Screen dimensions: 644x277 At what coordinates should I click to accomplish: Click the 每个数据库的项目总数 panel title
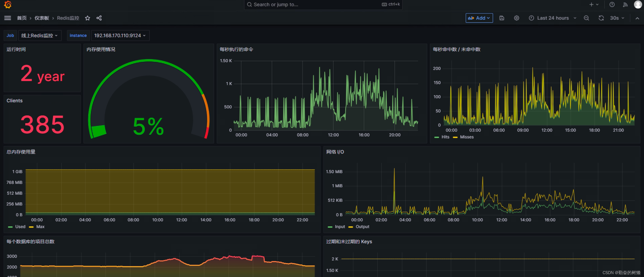pos(30,241)
